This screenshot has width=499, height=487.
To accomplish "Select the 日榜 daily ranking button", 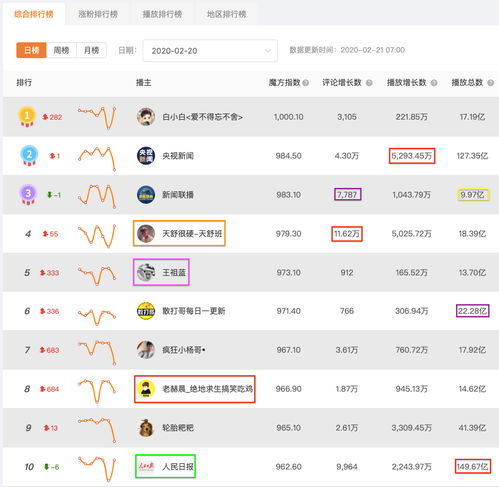I will click(31, 50).
